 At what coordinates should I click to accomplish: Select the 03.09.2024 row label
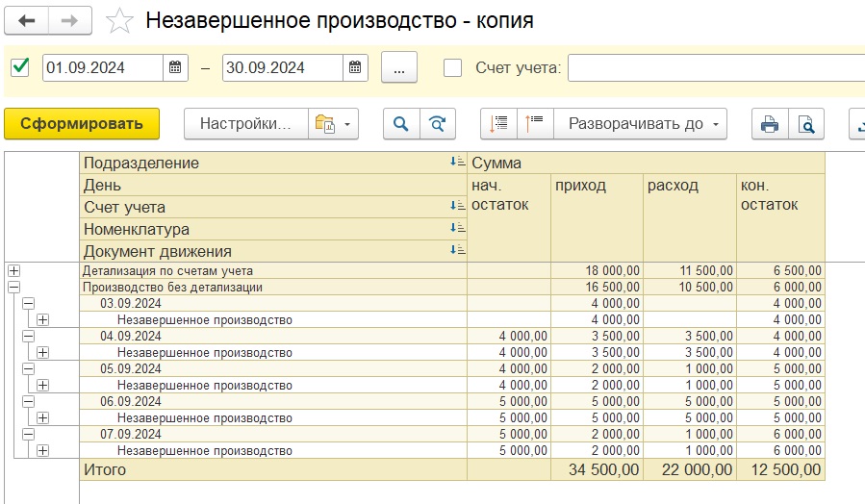131,303
